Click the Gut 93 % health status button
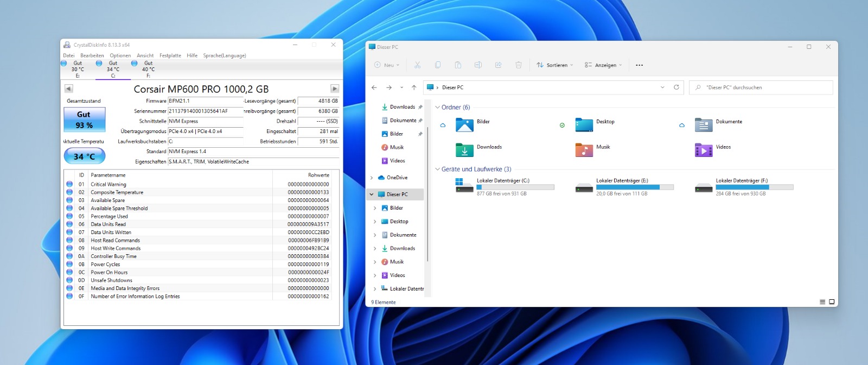Screen dimensions: 868x365 tap(84, 119)
